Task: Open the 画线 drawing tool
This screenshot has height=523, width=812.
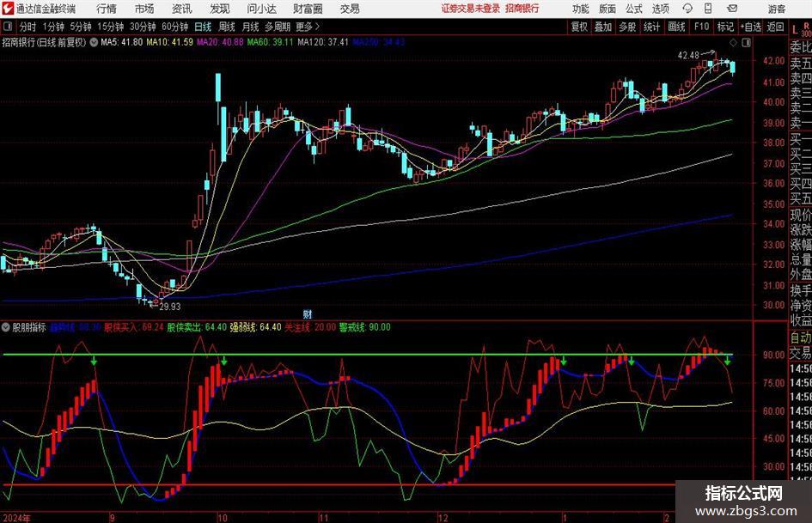Action: 676,27
